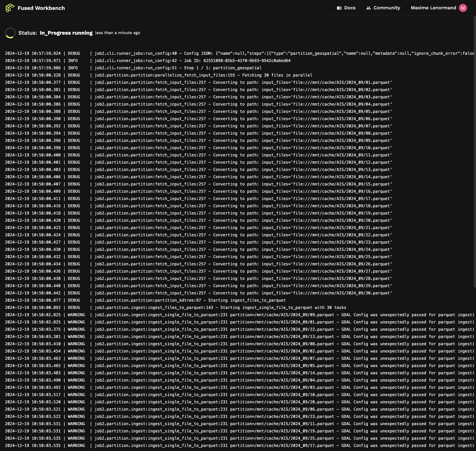This screenshot has height=451, width=476.
Task: Open the Docs page
Action: [x=350, y=8]
